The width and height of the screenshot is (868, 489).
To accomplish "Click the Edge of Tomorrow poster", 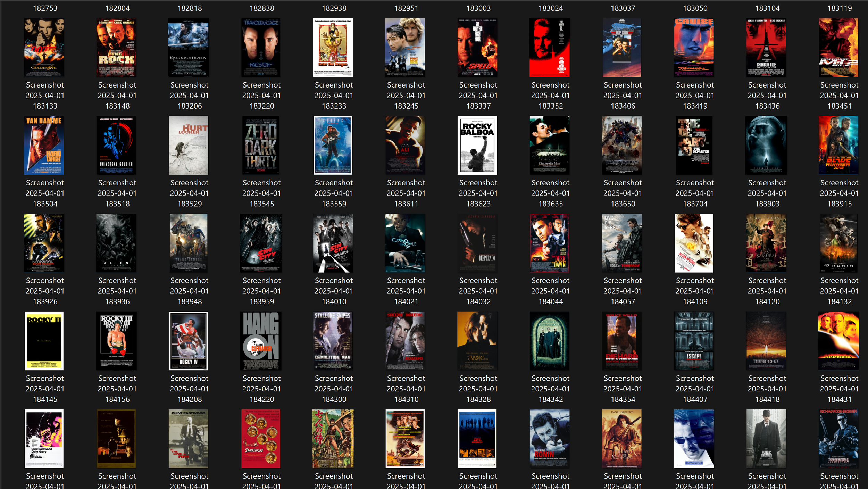I will [x=622, y=243].
